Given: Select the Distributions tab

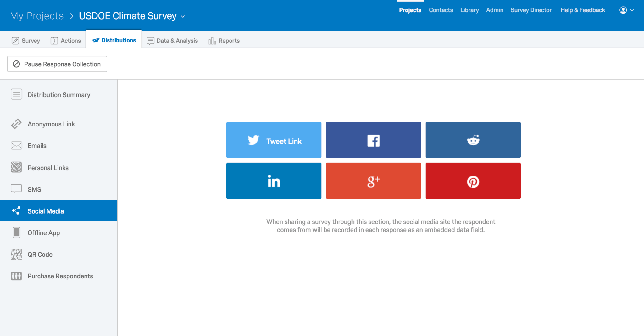Looking at the screenshot, I should 114,40.
